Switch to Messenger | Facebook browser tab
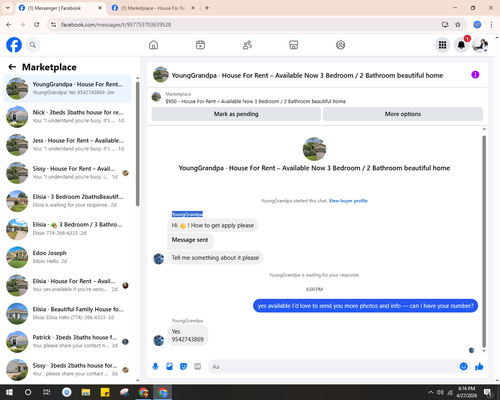 (60, 8)
